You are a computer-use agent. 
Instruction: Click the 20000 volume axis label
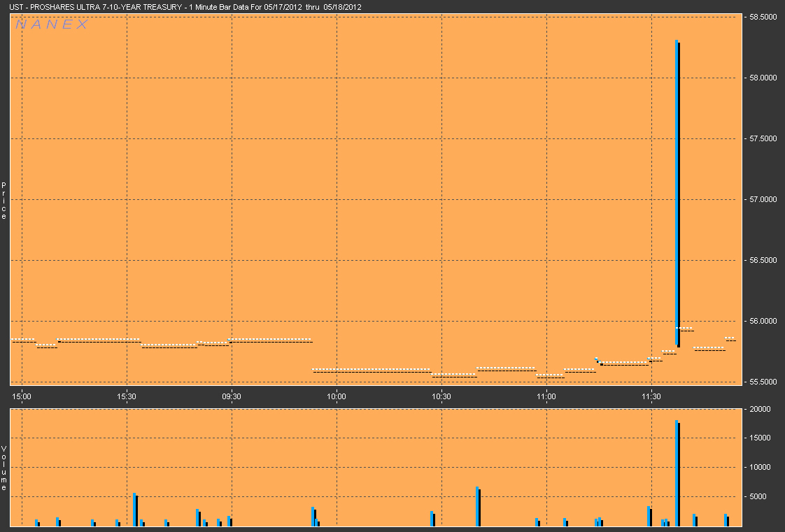(x=758, y=409)
